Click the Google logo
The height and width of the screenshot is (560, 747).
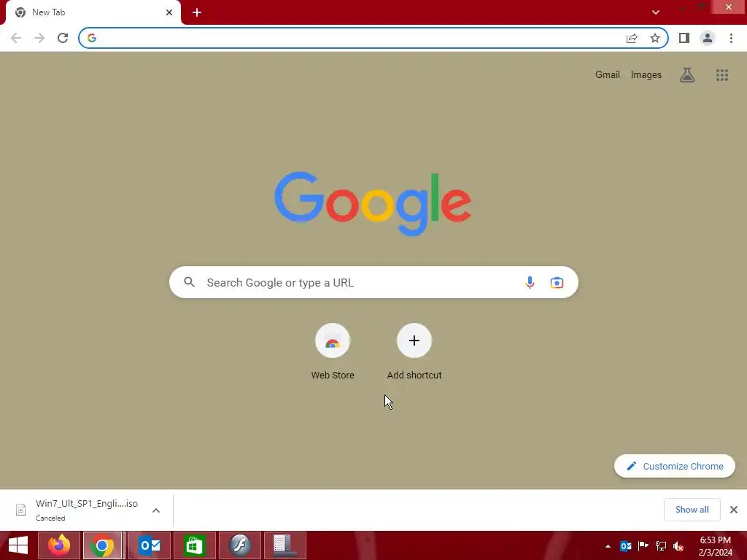373,204
